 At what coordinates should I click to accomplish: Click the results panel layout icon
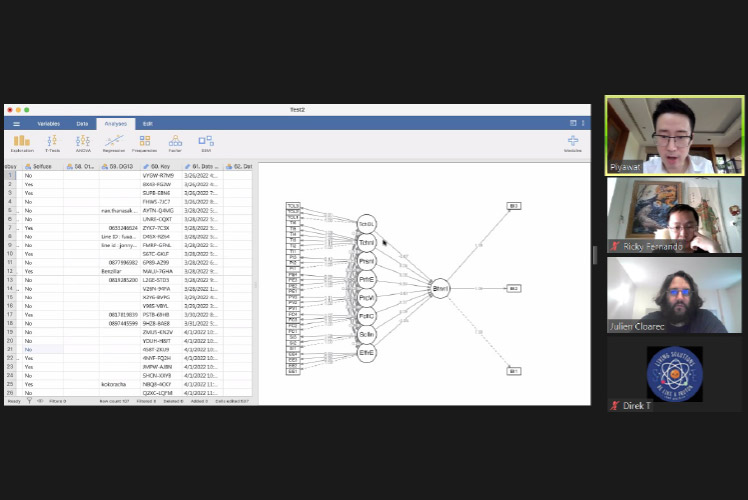573,123
